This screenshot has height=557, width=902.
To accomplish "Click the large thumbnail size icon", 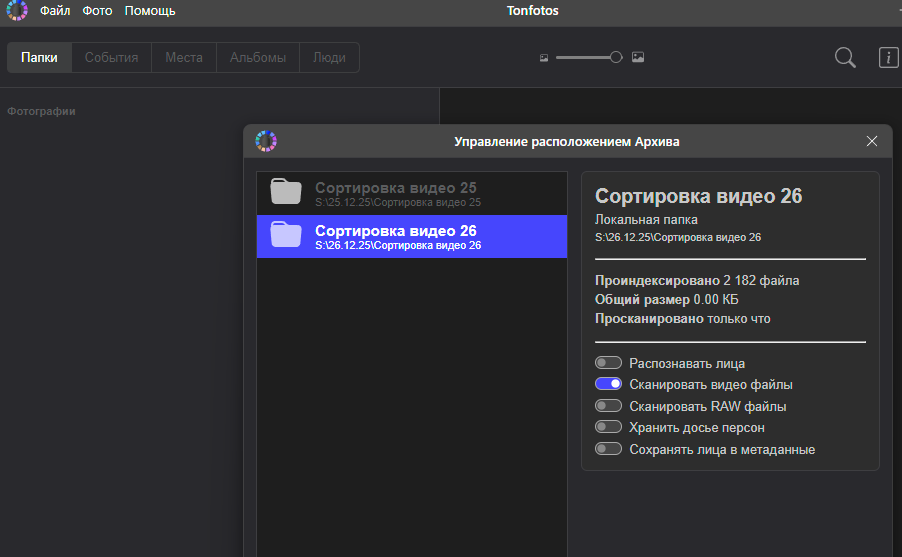I will pos(638,58).
